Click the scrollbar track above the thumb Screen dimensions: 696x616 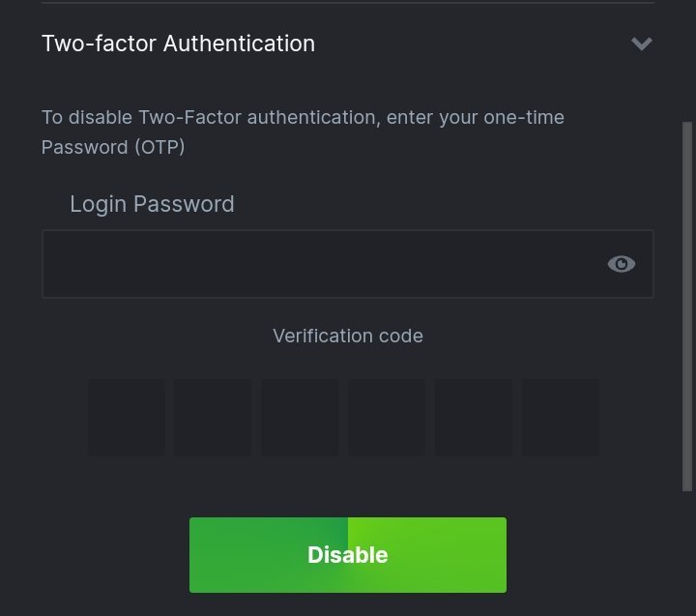[687, 58]
